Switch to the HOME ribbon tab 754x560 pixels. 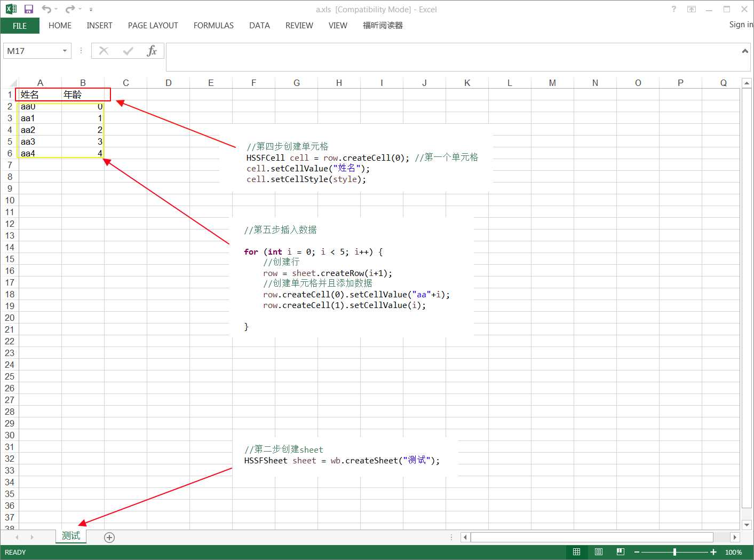click(60, 26)
